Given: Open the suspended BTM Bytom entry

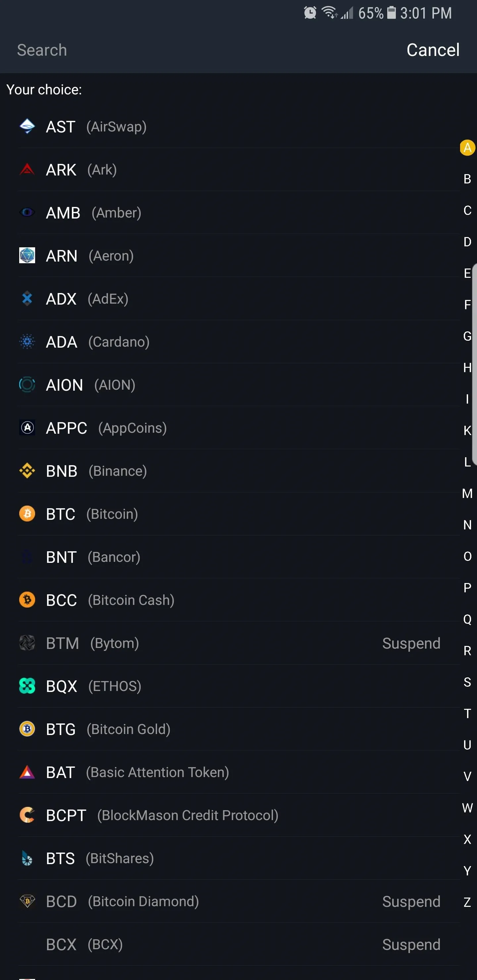Looking at the screenshot, I should pyautogui.click(x=239, y=643).
